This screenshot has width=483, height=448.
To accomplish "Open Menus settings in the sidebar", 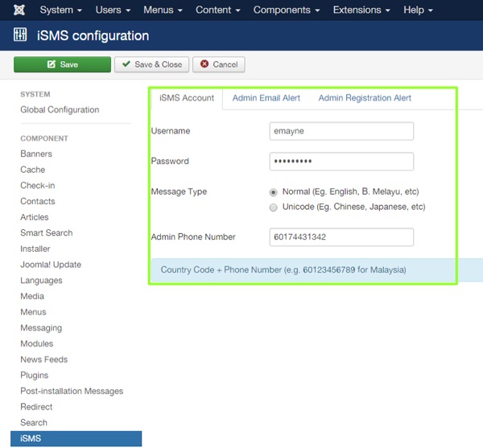I will click(33, 312).
